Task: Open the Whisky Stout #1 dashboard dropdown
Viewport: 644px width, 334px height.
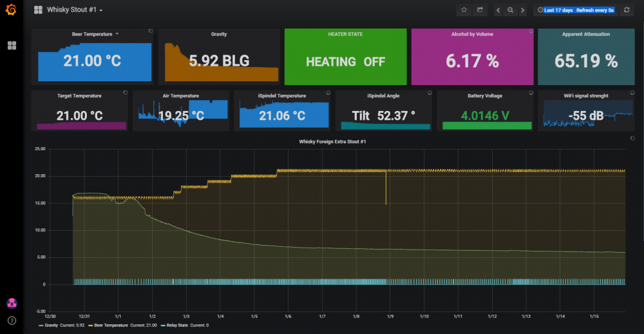Action: point(74,10)
